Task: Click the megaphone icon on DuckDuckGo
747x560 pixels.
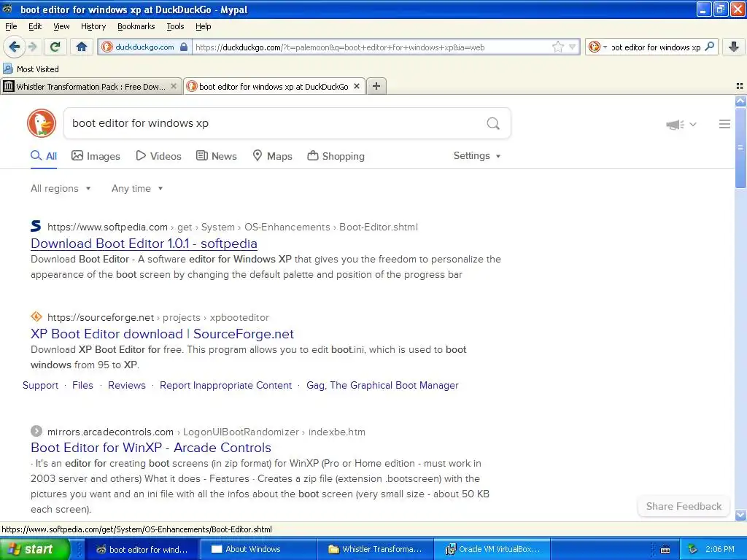Action: coord(675,125)
